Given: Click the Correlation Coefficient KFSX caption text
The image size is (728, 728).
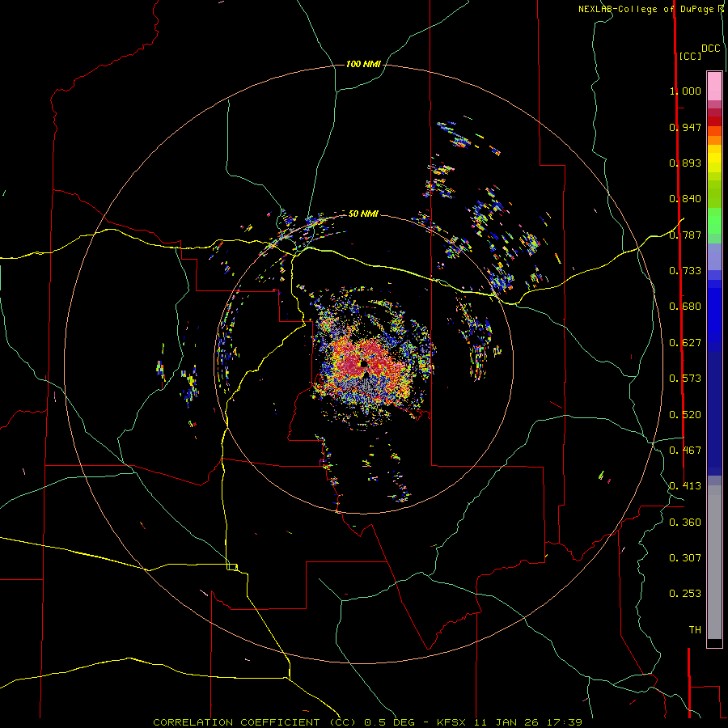Looking at the screenshot, I should 367,722.
